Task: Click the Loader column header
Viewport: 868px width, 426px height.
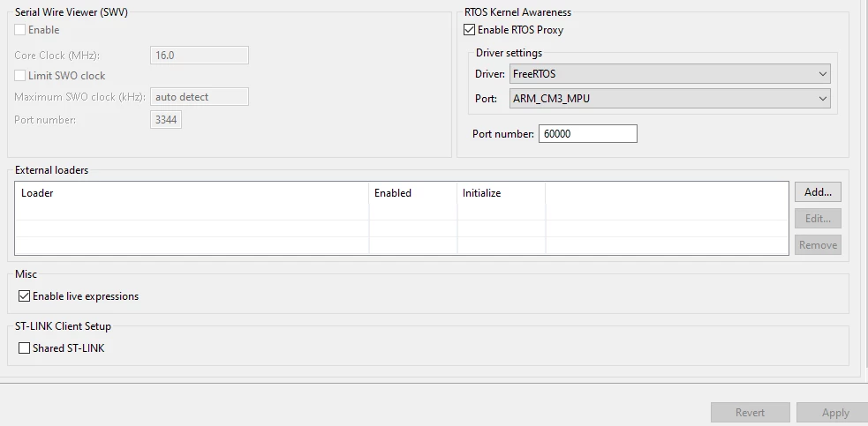Action: pos(192,193)
